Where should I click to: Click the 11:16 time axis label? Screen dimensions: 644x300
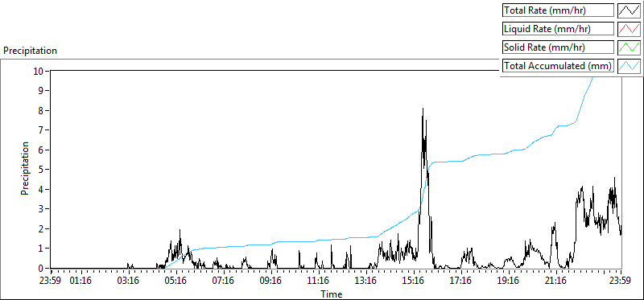pos(319,282)
